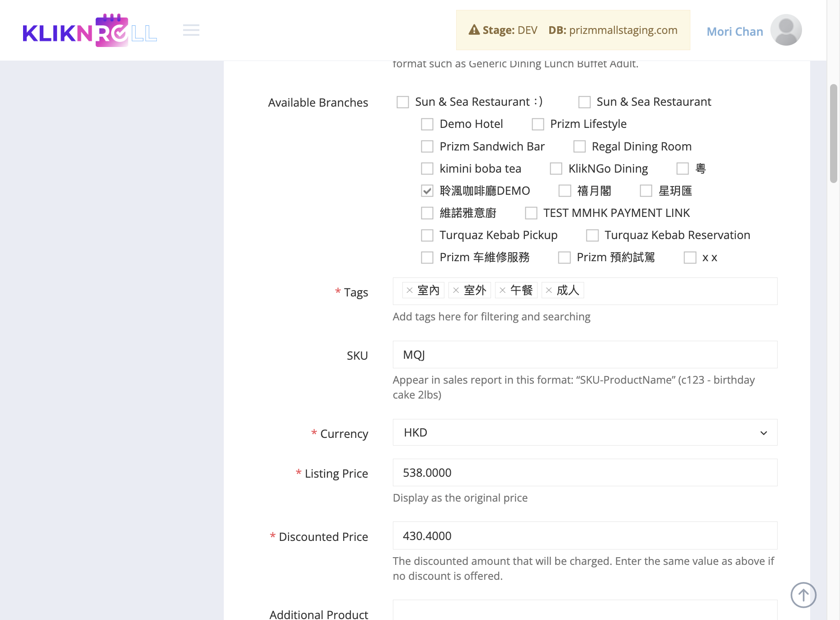Check the Demo Hotel branch
The image size is (840, 620).
(x=427, y=124)
